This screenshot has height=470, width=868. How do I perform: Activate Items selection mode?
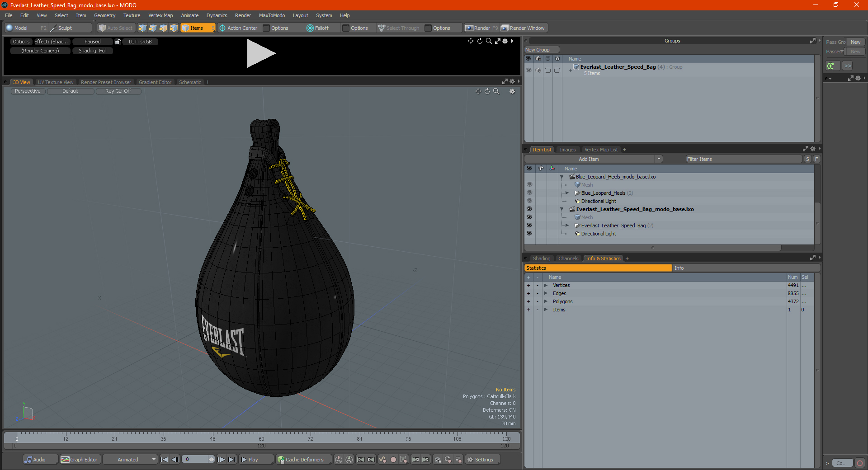(198, 28)
